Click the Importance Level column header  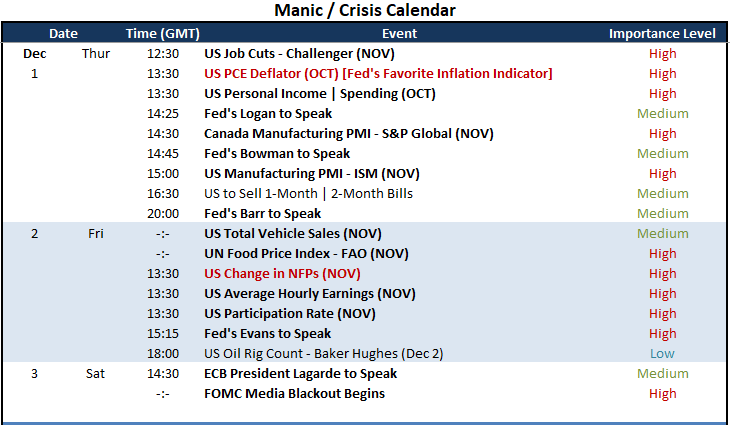(662, 34)
